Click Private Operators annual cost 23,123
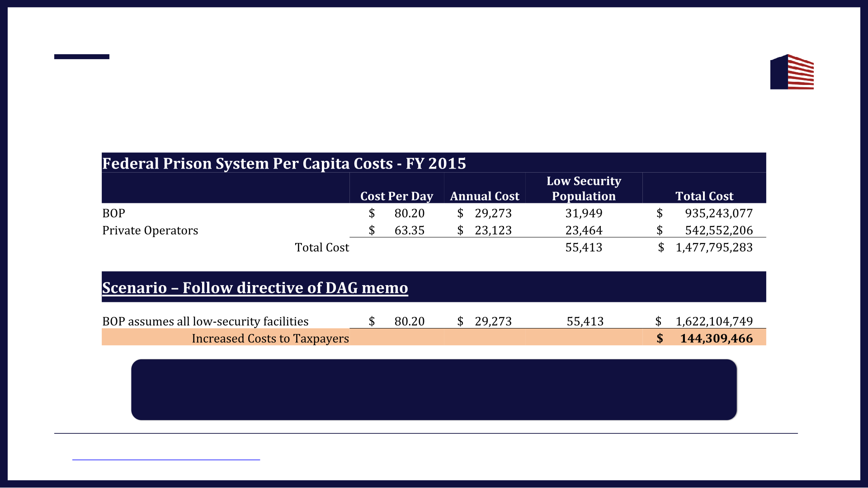The width and height of the screenshot is (868, 488). coord(493,230)
